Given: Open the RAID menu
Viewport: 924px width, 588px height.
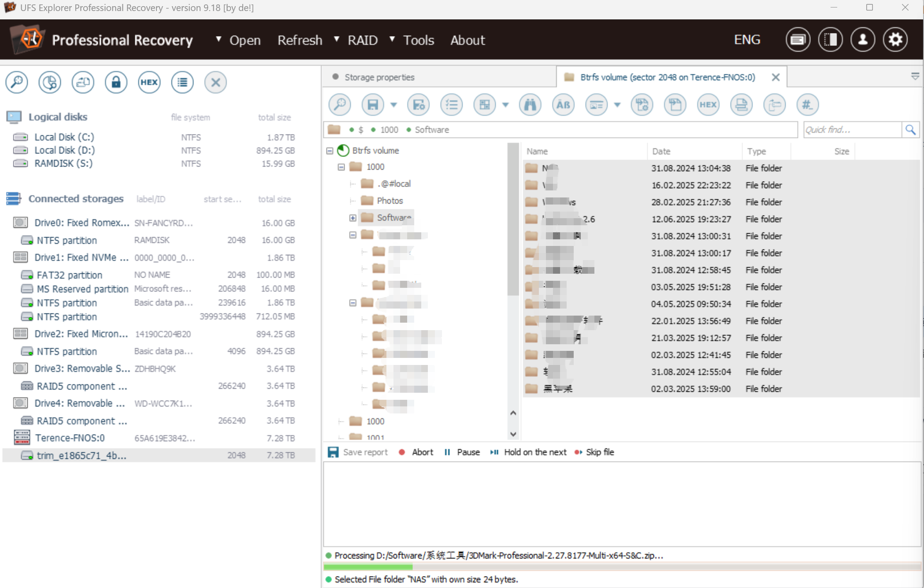Looking at the screenshot, I should click(363, 40).
